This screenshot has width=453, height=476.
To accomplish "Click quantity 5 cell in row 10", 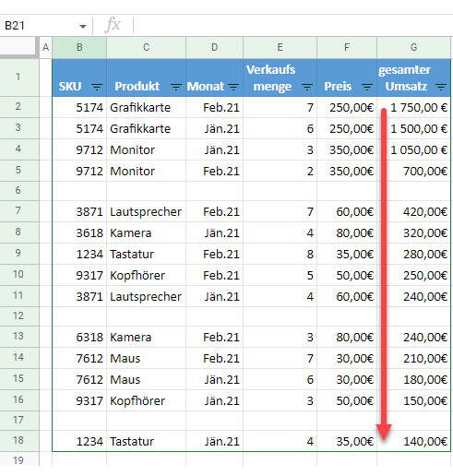I will 280,275.
